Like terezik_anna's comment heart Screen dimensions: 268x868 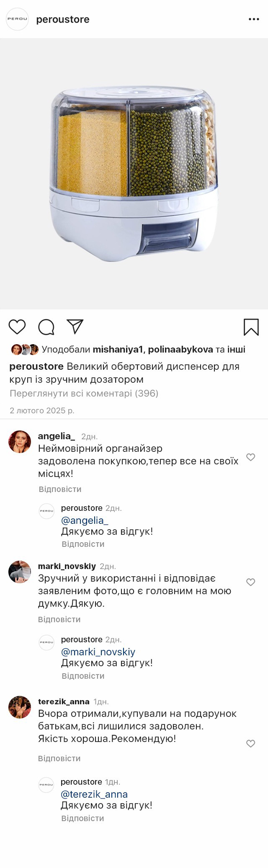pos(250,744)
